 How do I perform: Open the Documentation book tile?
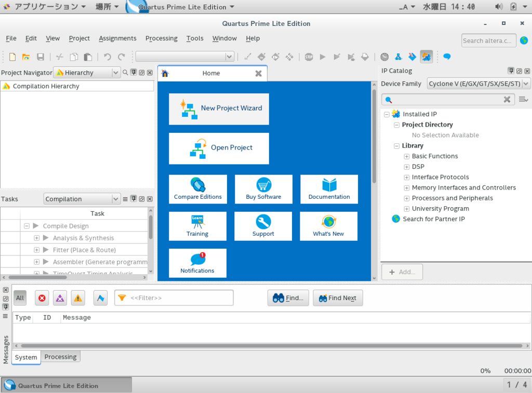pyautogui.click(x=329, y=189)
